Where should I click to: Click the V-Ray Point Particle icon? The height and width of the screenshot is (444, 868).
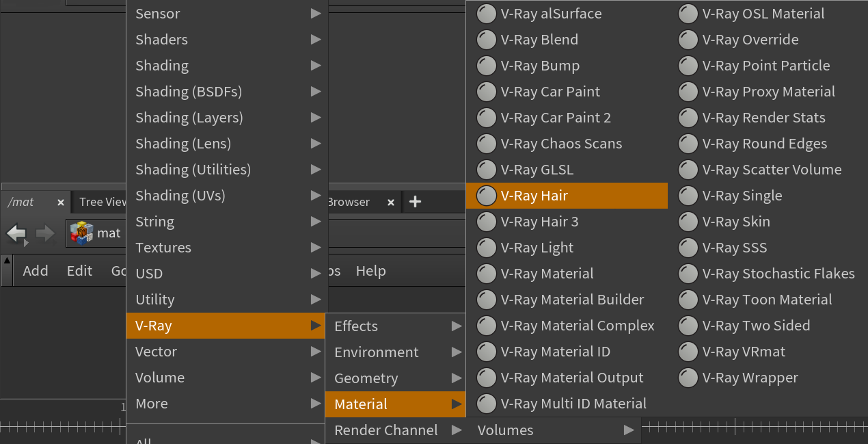688,66
